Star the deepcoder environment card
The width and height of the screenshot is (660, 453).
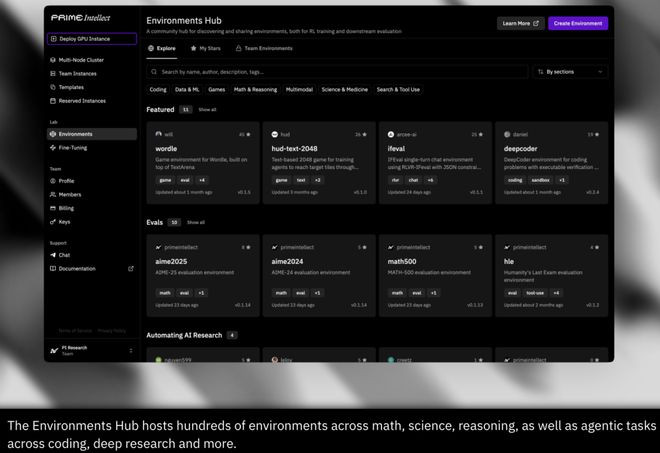pos(598,134)
